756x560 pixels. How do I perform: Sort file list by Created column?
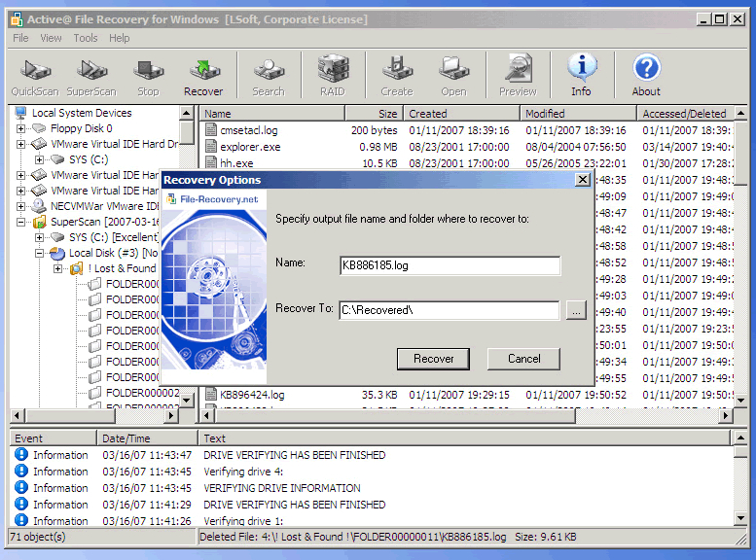pyautogui.click(x=462, y=114)
